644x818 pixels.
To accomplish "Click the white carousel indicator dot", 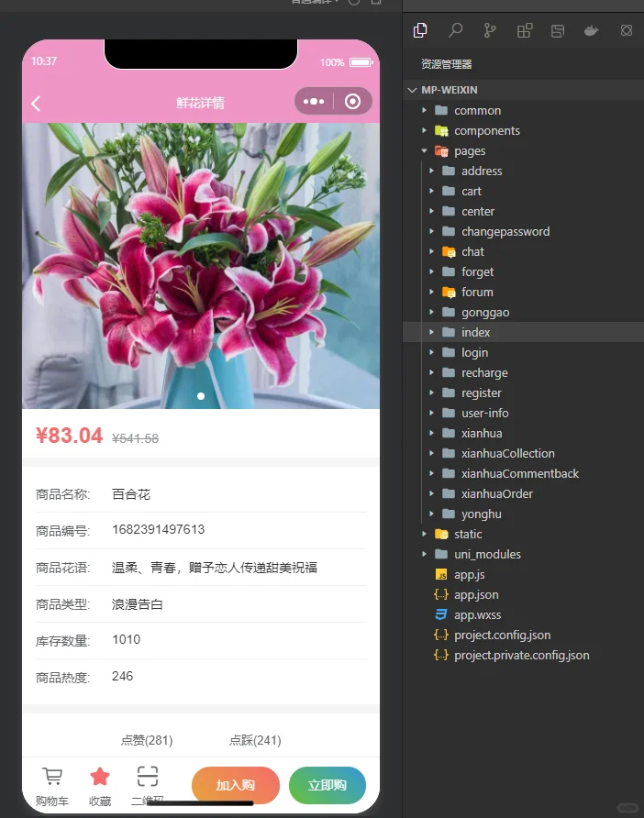I will (x=201, y=396).
